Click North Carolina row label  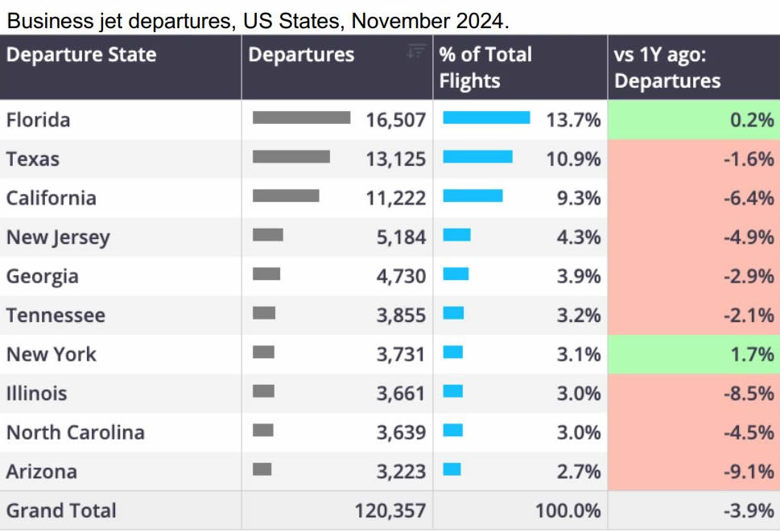pyautogui.click(x=76, y=432)
